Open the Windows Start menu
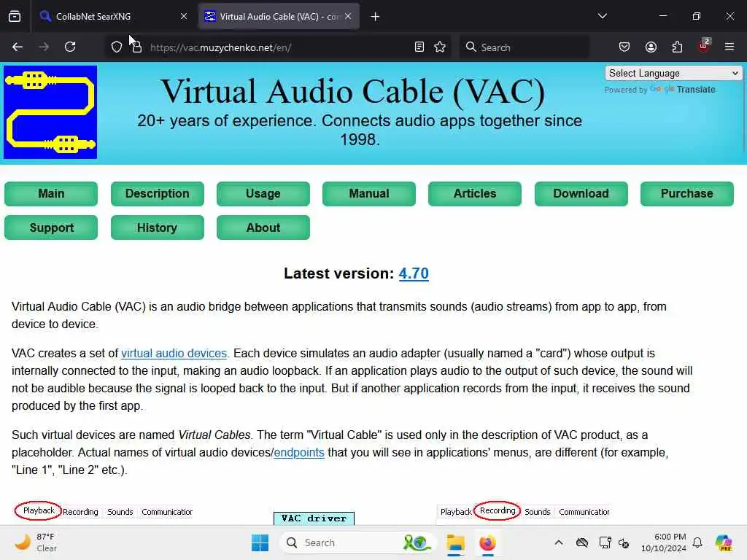This screenshot has height=560, width=747. tap(260, 542)
